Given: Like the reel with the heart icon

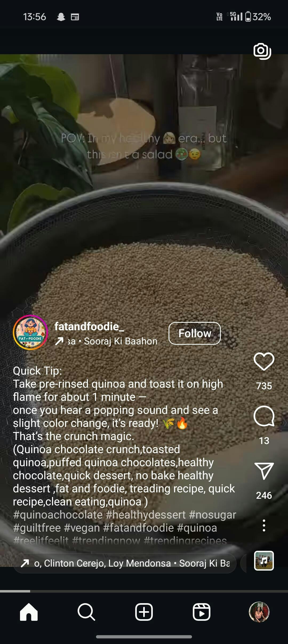Looking at the screenshot, I should pyautogui.click(x=264, y=361).
